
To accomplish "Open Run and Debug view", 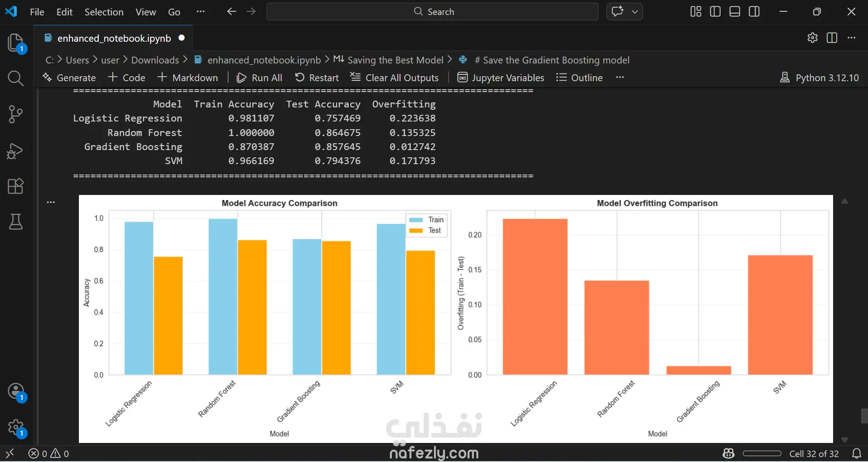I will 15,151.
